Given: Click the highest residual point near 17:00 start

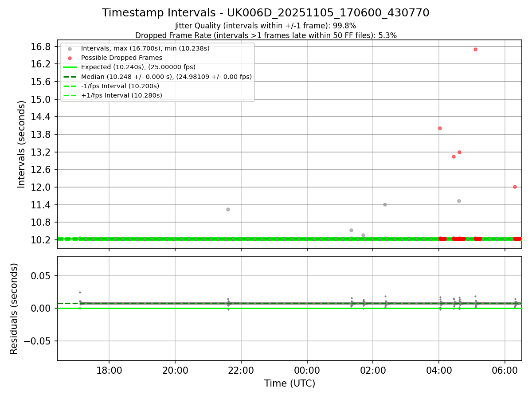Looking at the screenshot, I should pos(80,292).
